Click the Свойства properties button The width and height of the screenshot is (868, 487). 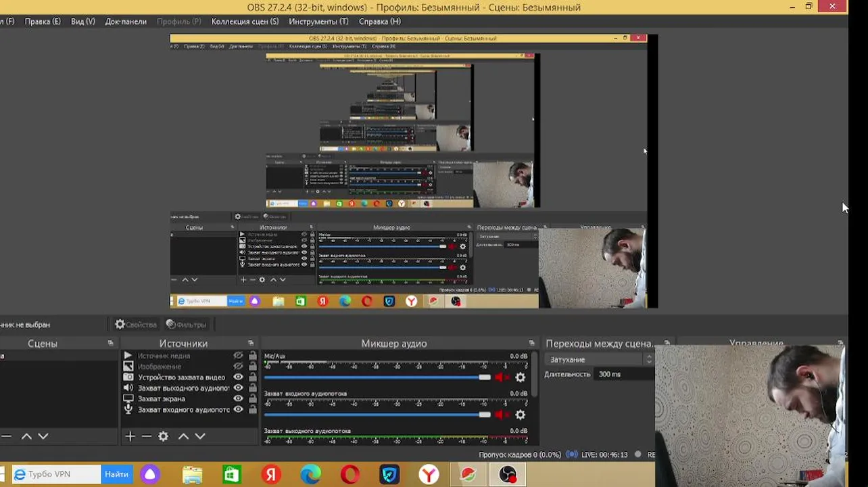(x=135, y=325)
